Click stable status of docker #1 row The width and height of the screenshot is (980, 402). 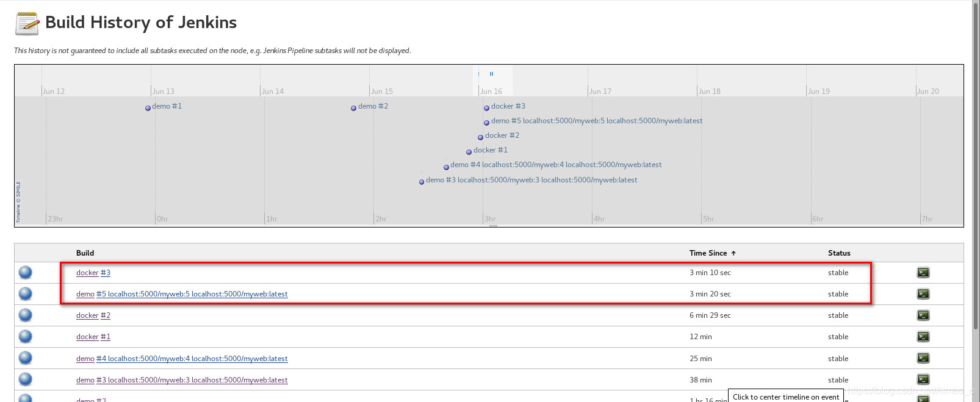point(838,337)
